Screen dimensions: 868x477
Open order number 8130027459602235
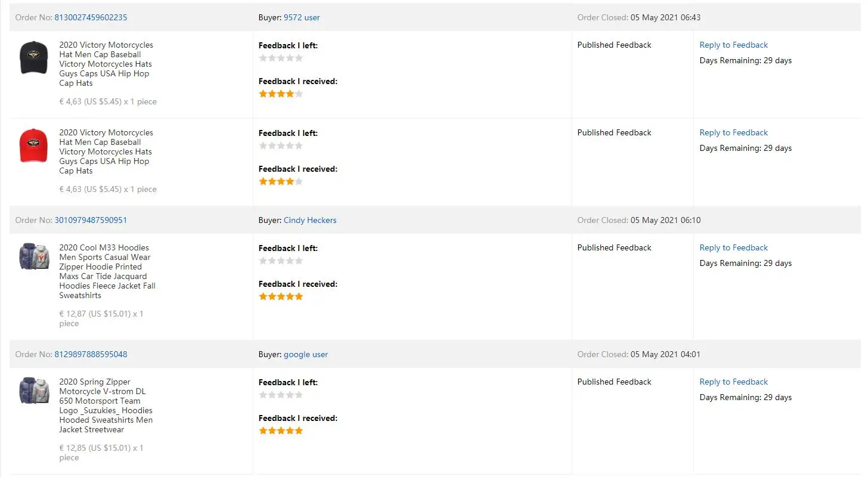pos(91,17)
